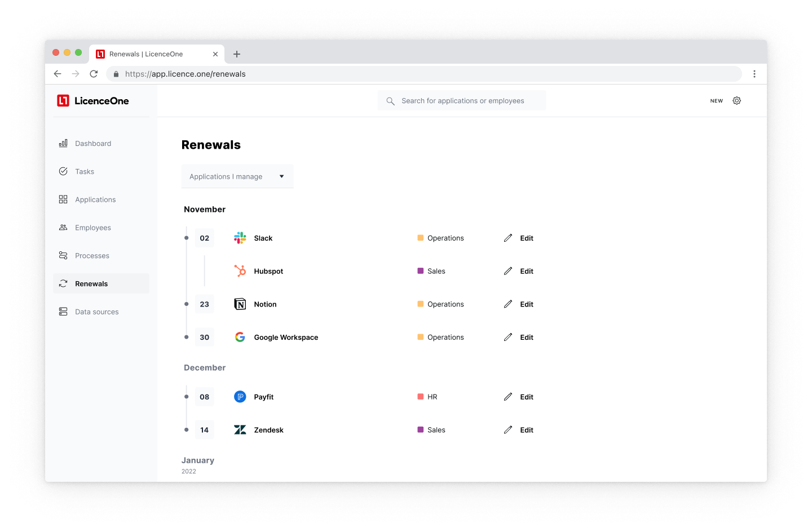Image resolution: width=812 pixels, height=532 pixels.
Task: Open the browser three-dot menu
Action: coord(754,74)
